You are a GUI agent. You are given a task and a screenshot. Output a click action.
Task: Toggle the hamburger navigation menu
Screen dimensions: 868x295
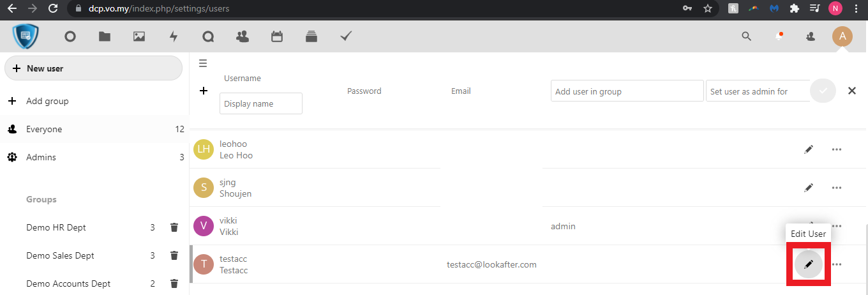[203, 63]
